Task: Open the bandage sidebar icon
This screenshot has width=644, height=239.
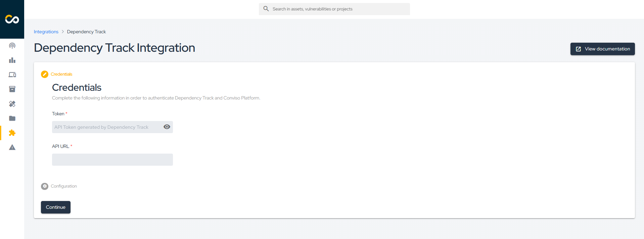Action: (12, 104)
